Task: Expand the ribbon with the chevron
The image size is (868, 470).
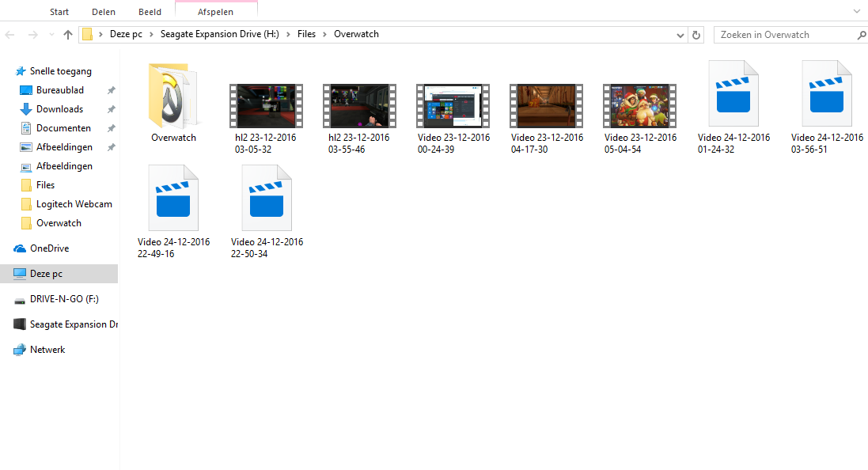Action: [857, 11]
